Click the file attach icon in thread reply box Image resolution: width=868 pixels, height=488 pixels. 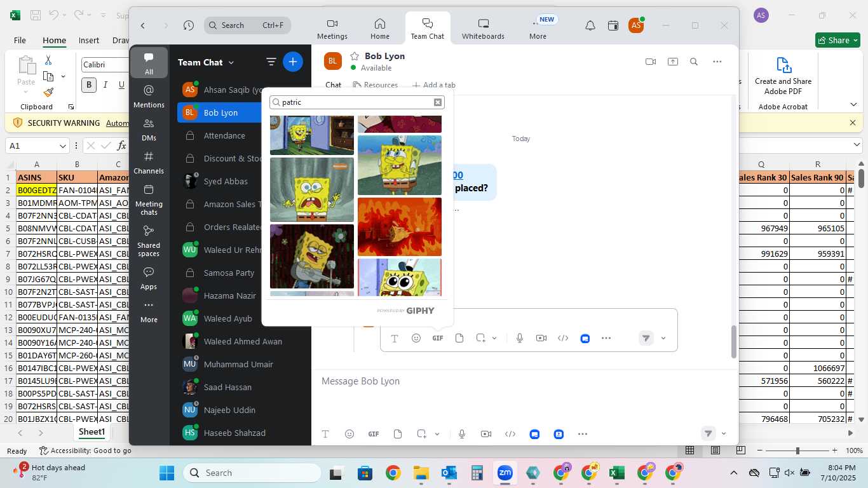coord(459,338)
